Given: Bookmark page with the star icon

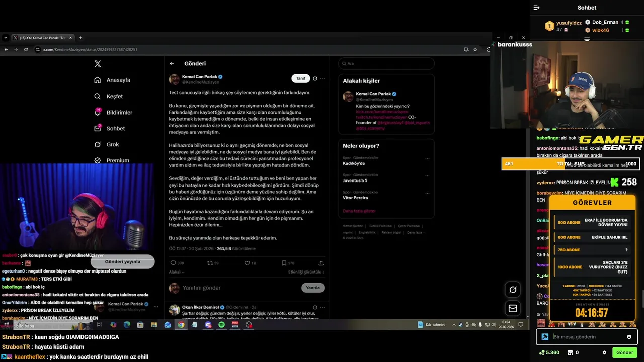Looking at the screenshot, I should pos(475,49).
